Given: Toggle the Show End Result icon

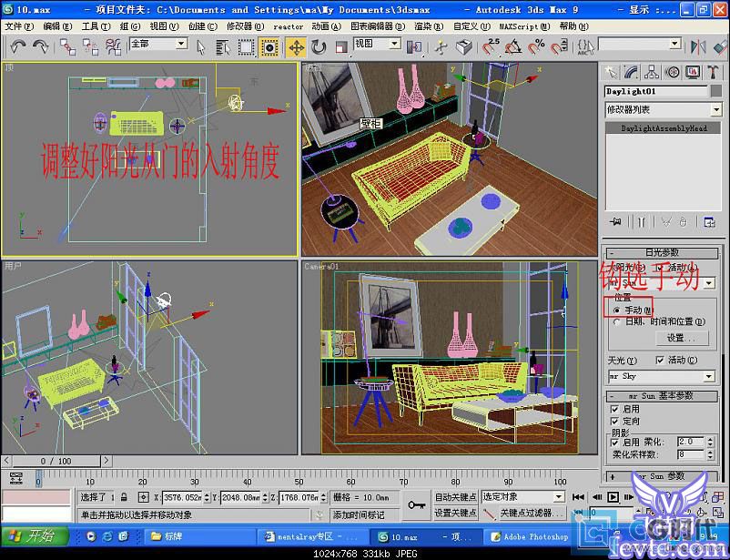Looking at the screenshot, I should click(641, 222).
